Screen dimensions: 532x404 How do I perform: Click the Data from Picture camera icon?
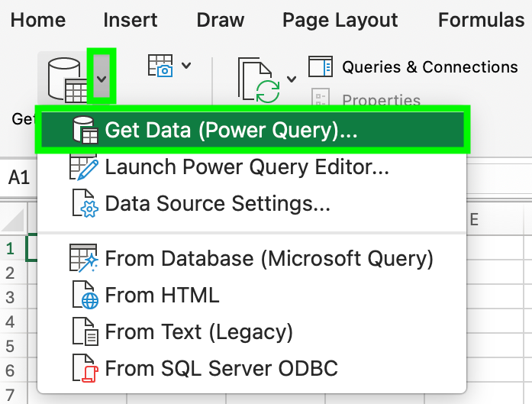tap(160, 66)
